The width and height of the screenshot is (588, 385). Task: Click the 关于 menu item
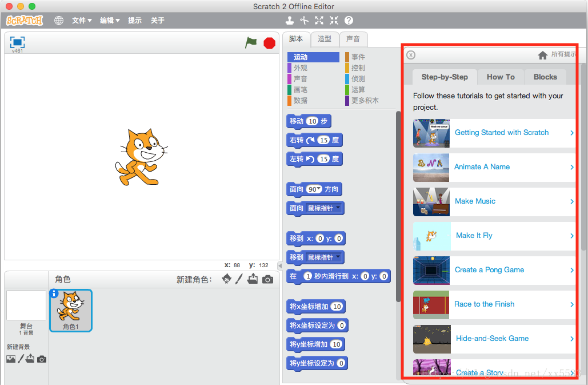click(158, 20)
